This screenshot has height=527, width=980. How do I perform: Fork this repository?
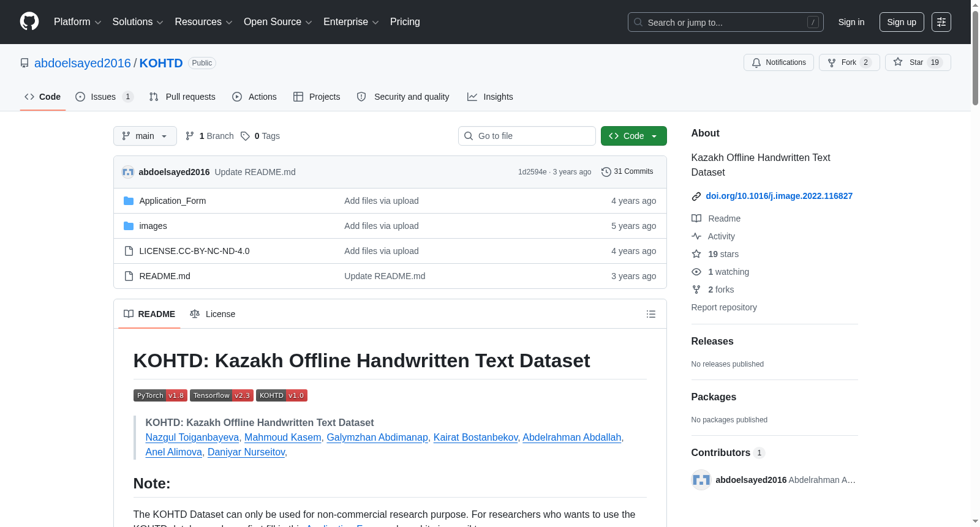point(849,62)
